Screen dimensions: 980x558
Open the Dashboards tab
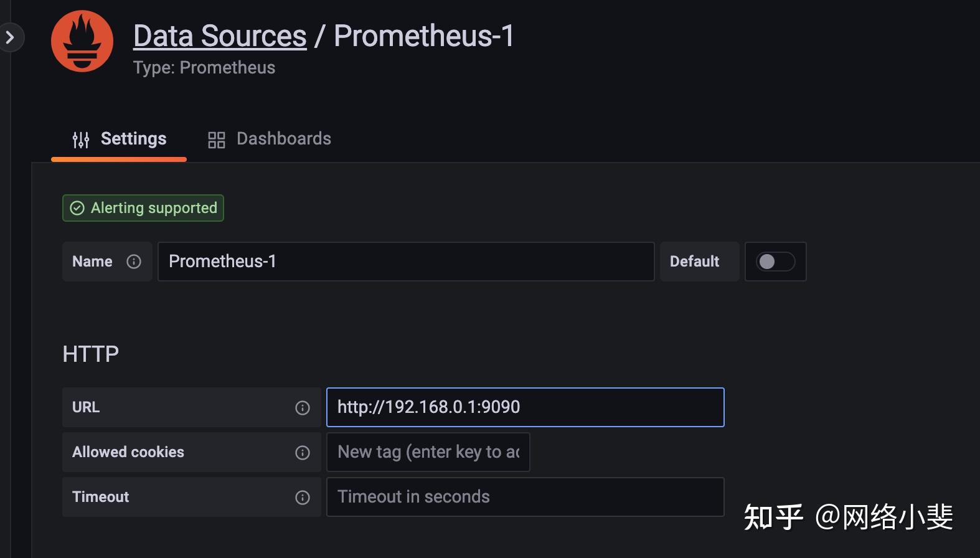coord(269,139)
